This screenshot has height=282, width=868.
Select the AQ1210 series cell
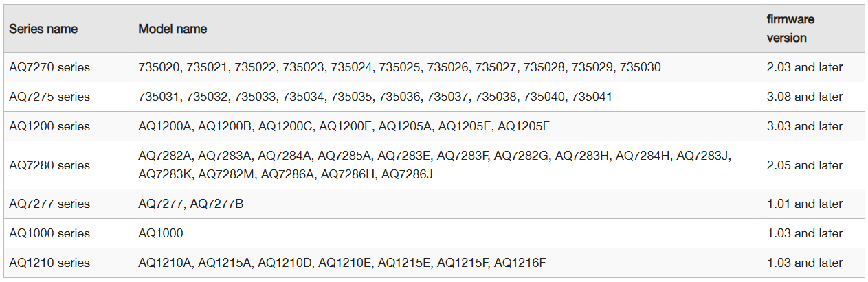pyautogui.click(x=49, y=263)
